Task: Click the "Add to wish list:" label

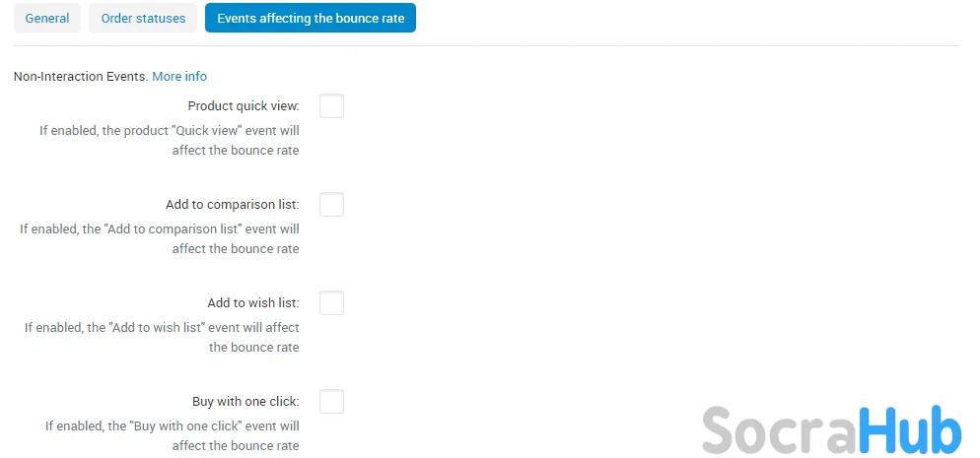Action: click(253, 303)
